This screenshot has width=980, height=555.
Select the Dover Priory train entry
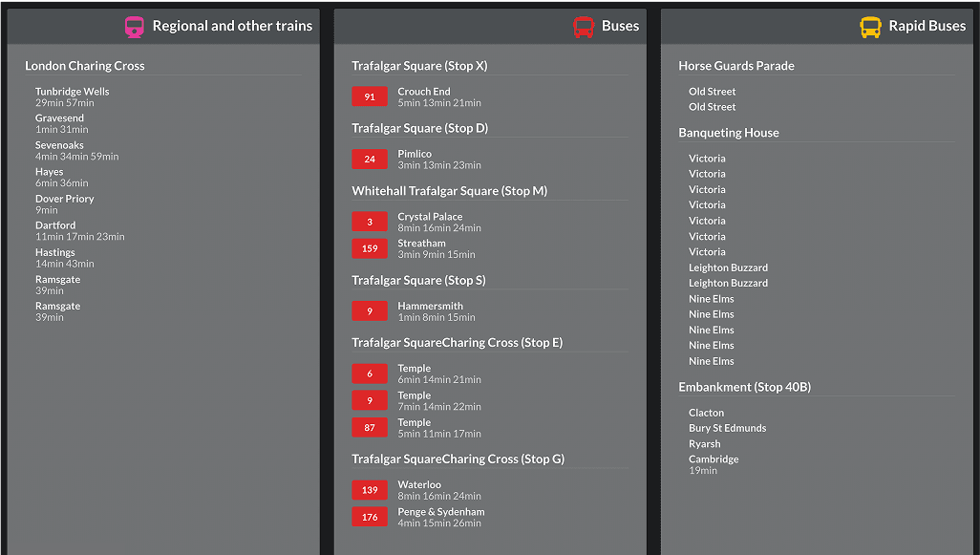click(64, 203)
